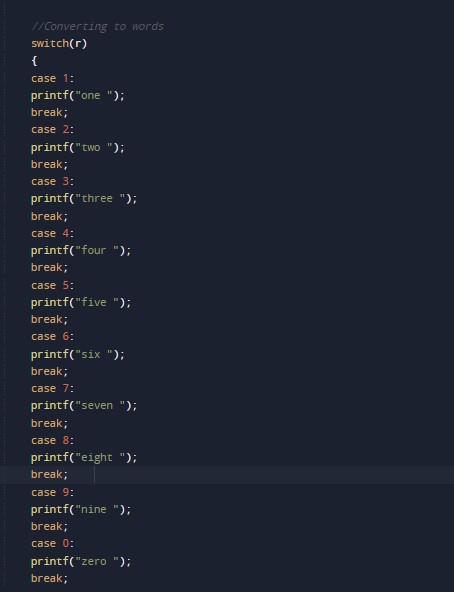This screenshot has height=592, width=454.
Task: Click the printf "three" statement
Action: click(x=84, y=199)
